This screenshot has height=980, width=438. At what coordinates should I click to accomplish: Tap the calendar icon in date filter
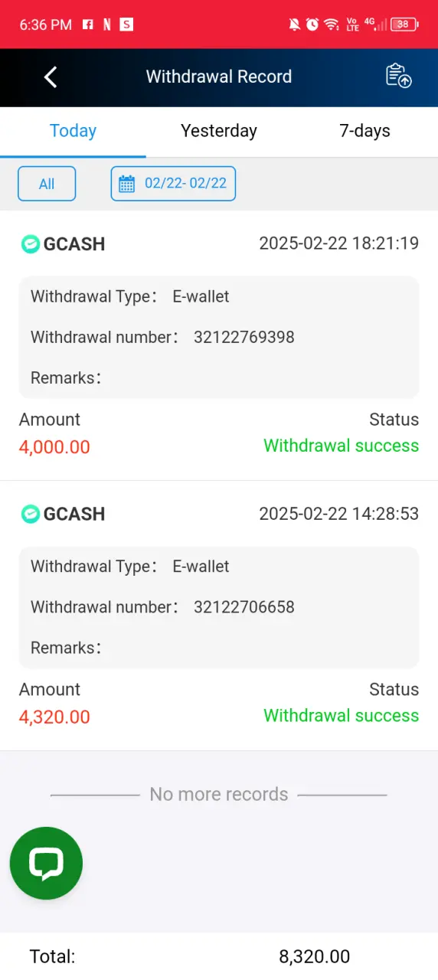click(x=127, y=184)
